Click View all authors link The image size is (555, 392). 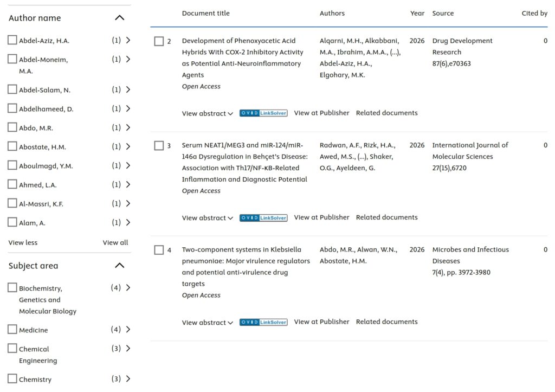pos(115,242)
